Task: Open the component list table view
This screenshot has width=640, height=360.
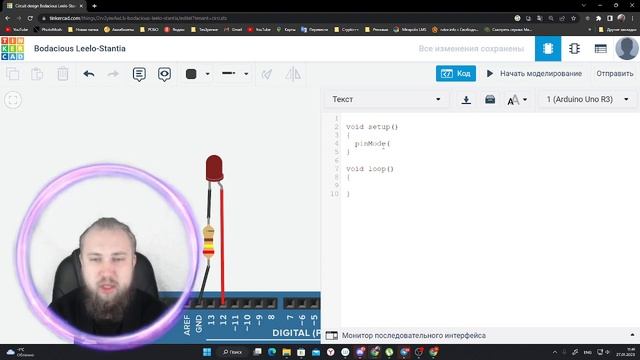Action: [600, 49]
